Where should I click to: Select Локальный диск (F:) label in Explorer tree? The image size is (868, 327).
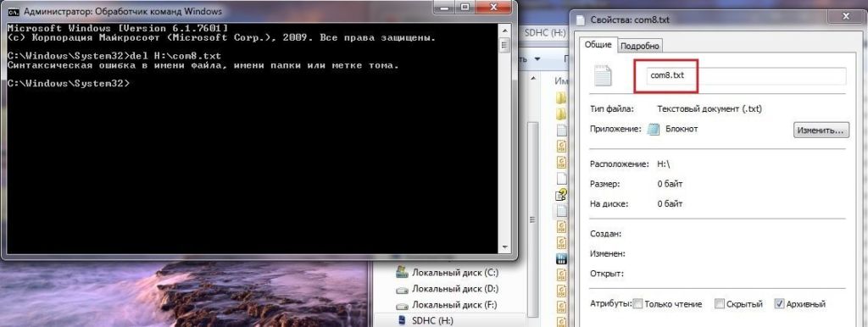click(x=454, y=305)
